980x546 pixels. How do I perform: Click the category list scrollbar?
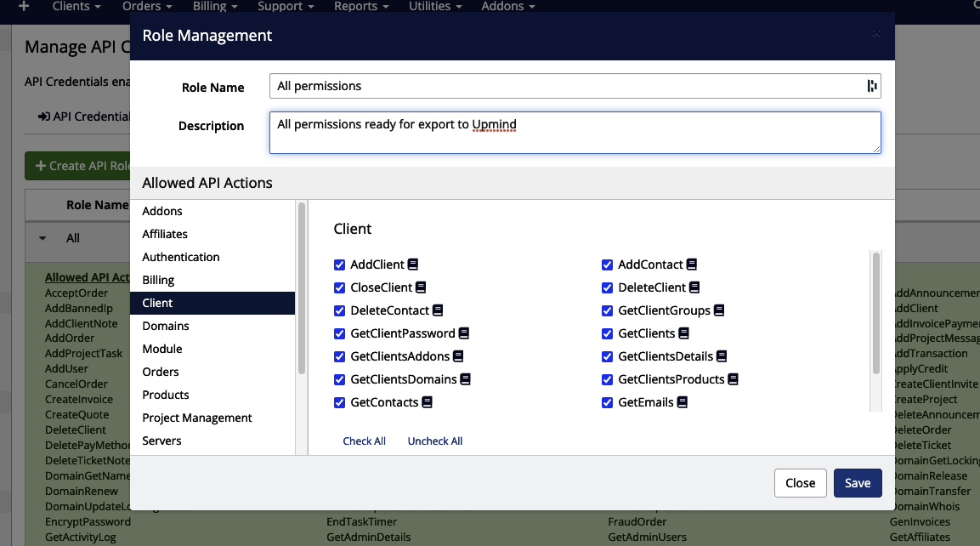[302, 288]
